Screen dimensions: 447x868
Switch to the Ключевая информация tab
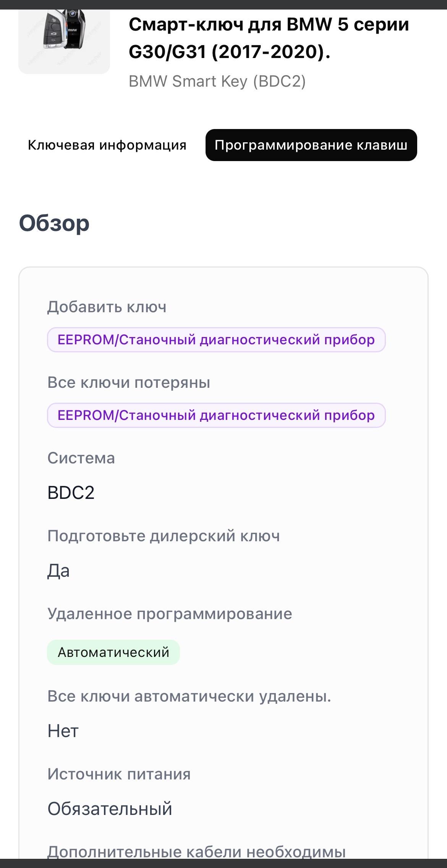click(107, 145)
